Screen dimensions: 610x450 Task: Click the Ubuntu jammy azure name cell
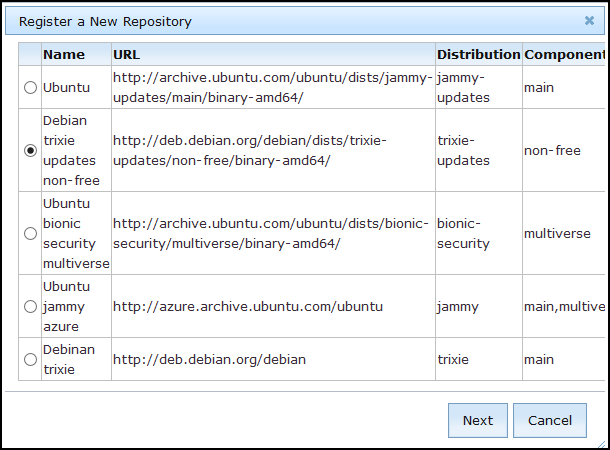pos(76,306)
